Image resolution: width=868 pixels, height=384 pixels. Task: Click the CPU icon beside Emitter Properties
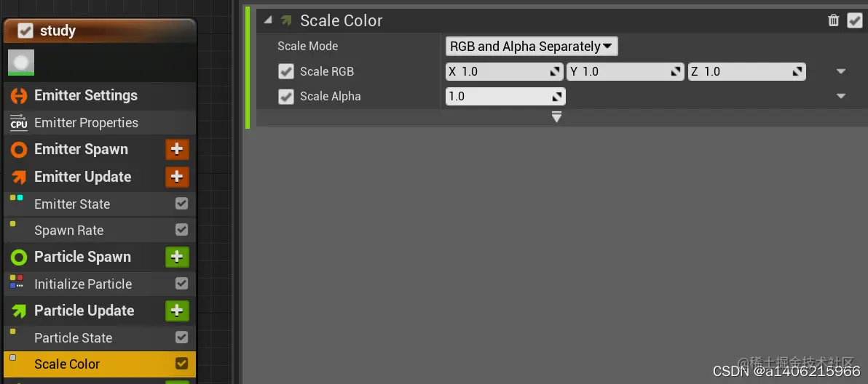coord(18,123)
